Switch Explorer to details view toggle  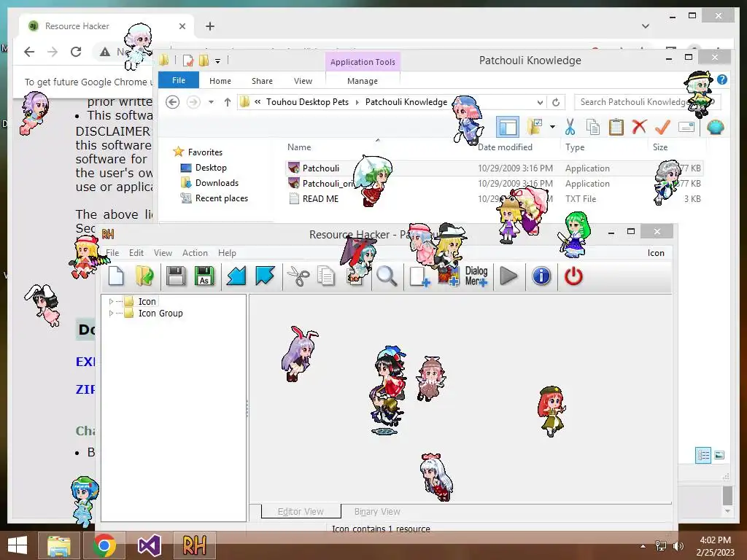click(x=703, y=455)
